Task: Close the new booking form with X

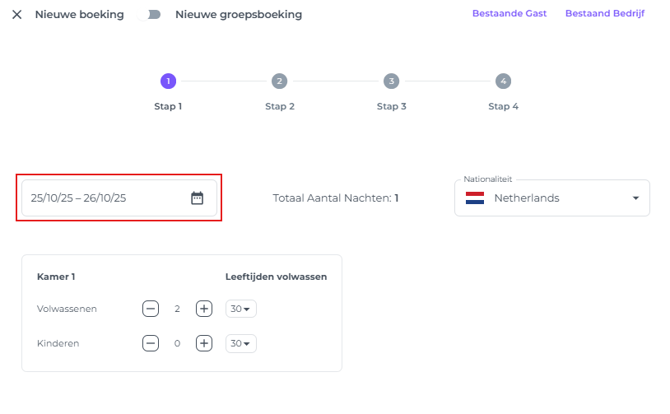Action: 17,15
